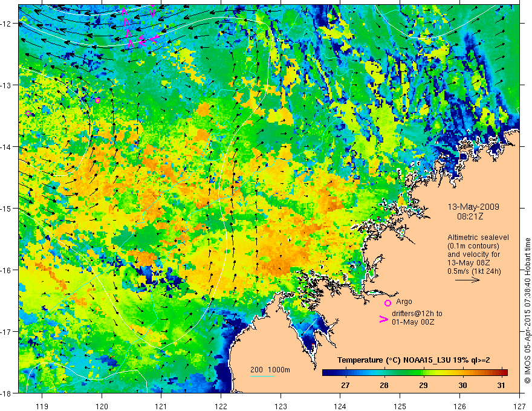This screenshot has height=411, width=532.
Task: Click the "Altimetric sealevel" caption line
Action: coord(478,238)
